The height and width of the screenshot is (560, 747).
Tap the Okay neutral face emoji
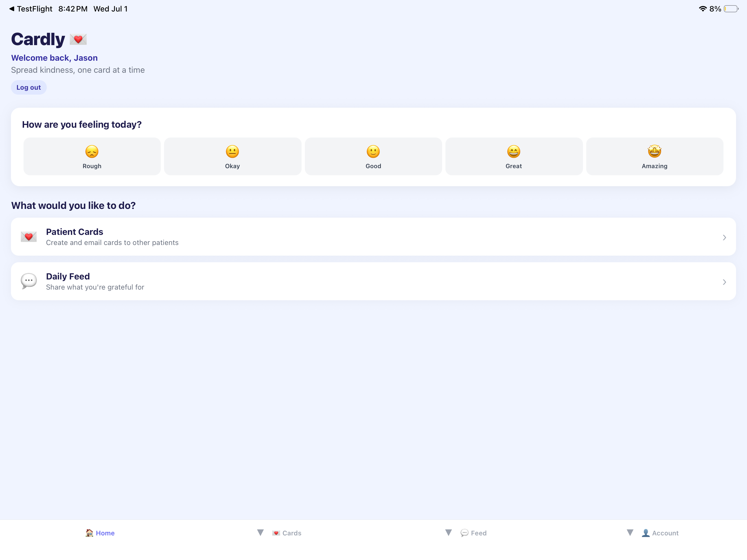(x=232, y=152)
